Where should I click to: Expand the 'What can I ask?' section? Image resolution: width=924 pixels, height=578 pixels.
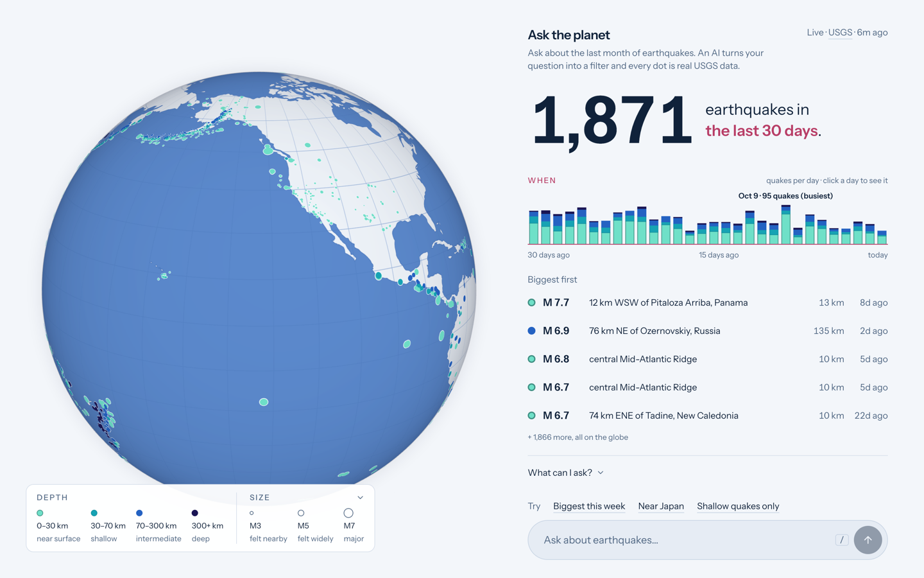(x=566, y=473)
